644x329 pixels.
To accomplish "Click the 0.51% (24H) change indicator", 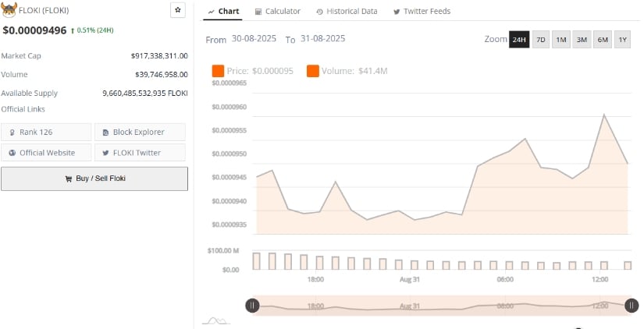I will tap(92, 30).
